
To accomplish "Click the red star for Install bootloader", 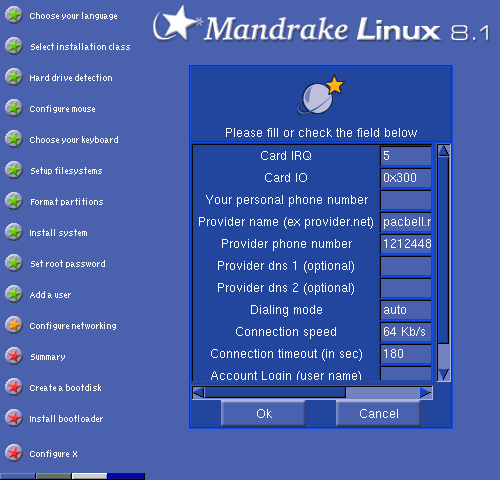I will [14, 418].
